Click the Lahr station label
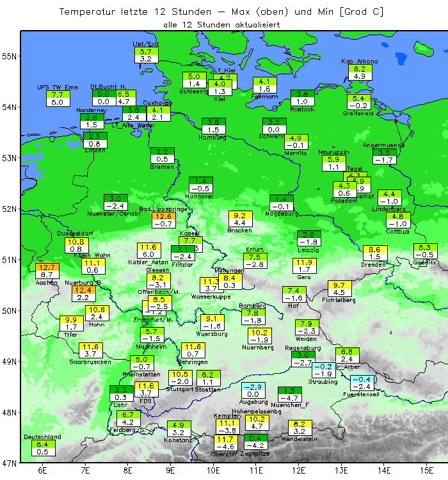The height and width of the screenshot is (480, 448). click(120, 404)
